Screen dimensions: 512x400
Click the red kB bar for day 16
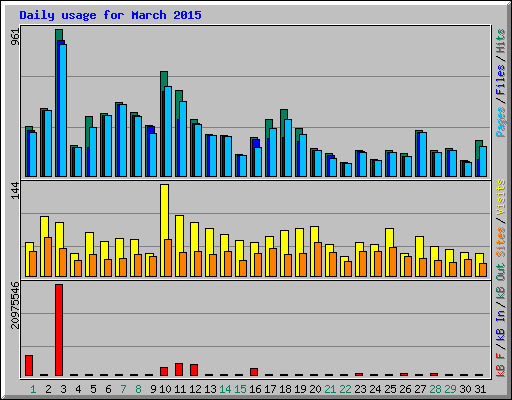pyautogui.click(x=254, y=372)
